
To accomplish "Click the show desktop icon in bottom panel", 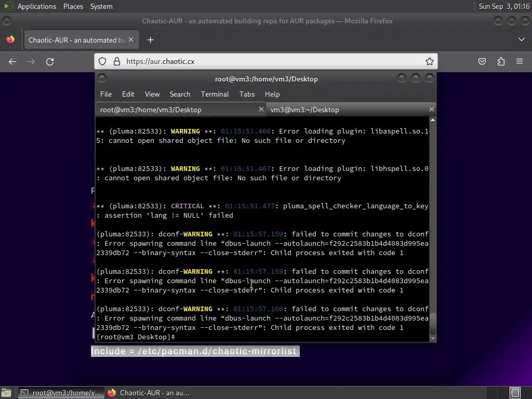I will pos(6,393).
